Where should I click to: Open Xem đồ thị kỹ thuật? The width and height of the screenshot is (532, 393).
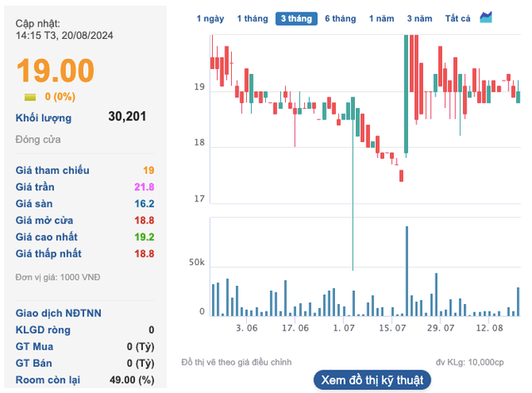[x=372, y=380]
